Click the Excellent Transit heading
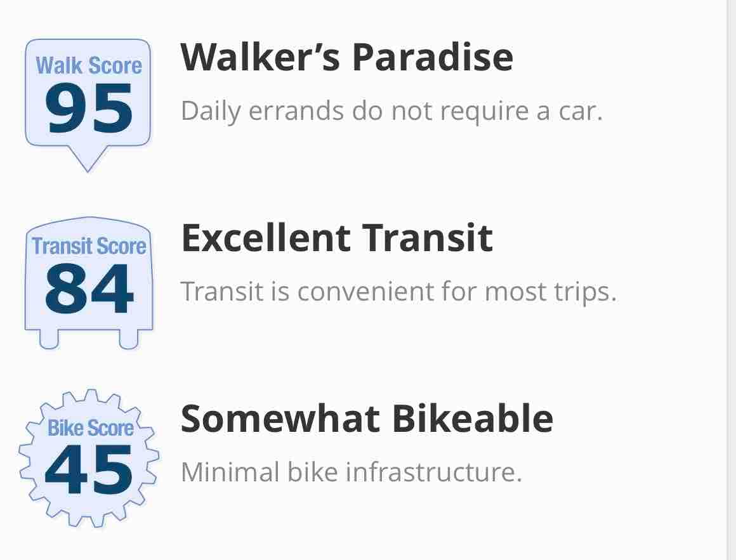 pyautogui.click(x=337, y=237)
